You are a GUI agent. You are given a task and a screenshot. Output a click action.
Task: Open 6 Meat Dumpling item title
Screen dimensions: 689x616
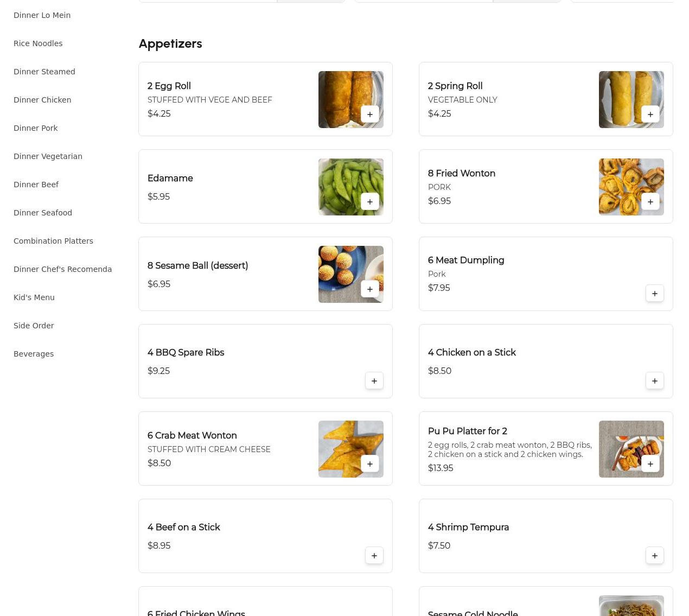(x=466, y=260)
